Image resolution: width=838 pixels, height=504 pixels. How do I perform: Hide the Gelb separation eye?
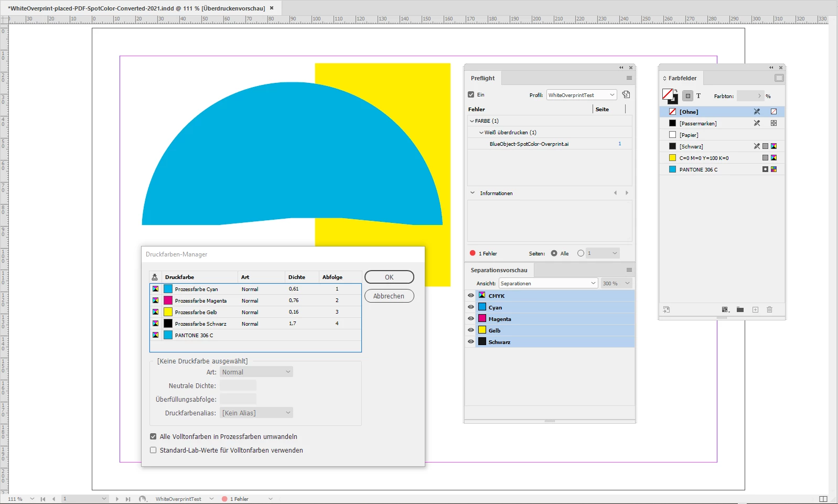[x=471, y=330]
